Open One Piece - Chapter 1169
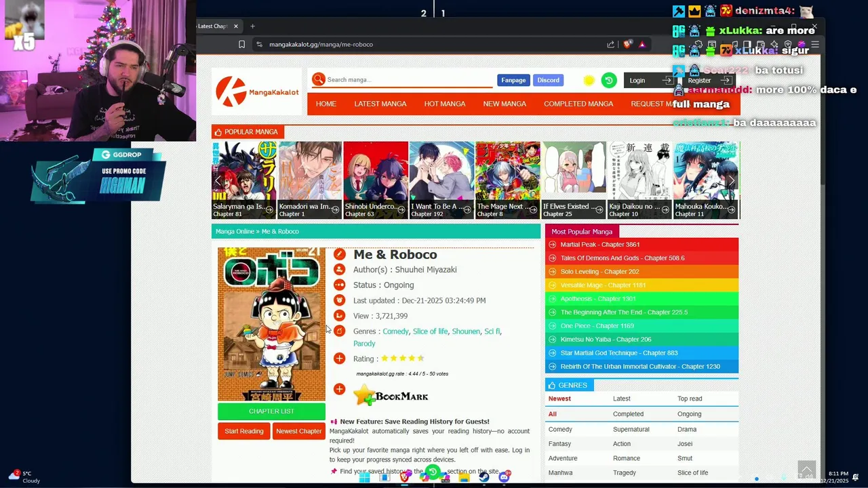868x488 pixels. (597, 326)
